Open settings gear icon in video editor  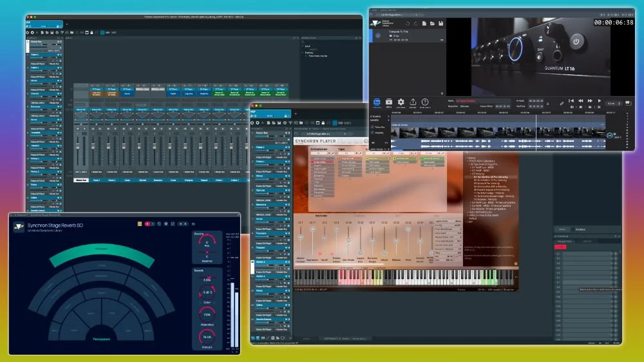401,102
